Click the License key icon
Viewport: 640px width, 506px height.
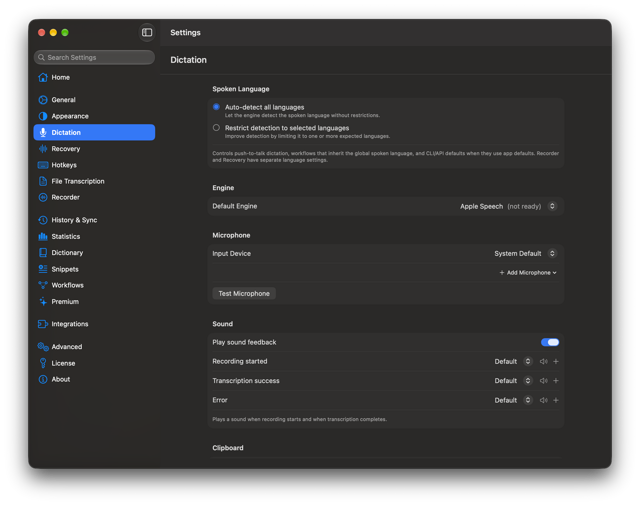click(43, 363)
